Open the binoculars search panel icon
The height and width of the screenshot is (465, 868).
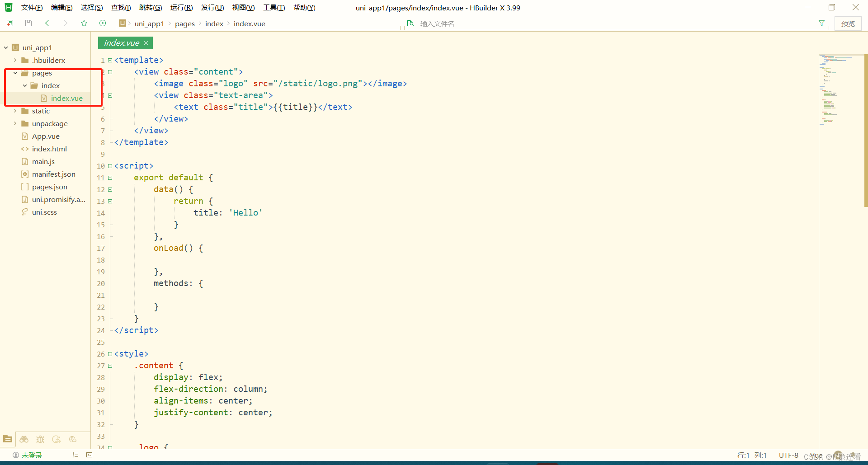coord(24,439)
